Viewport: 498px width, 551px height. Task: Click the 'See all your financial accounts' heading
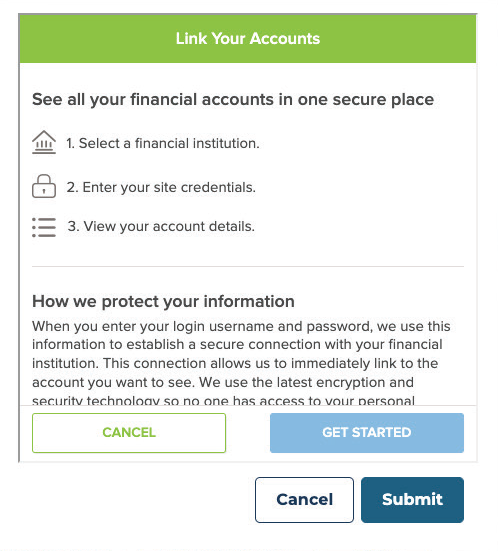[233, 99]
